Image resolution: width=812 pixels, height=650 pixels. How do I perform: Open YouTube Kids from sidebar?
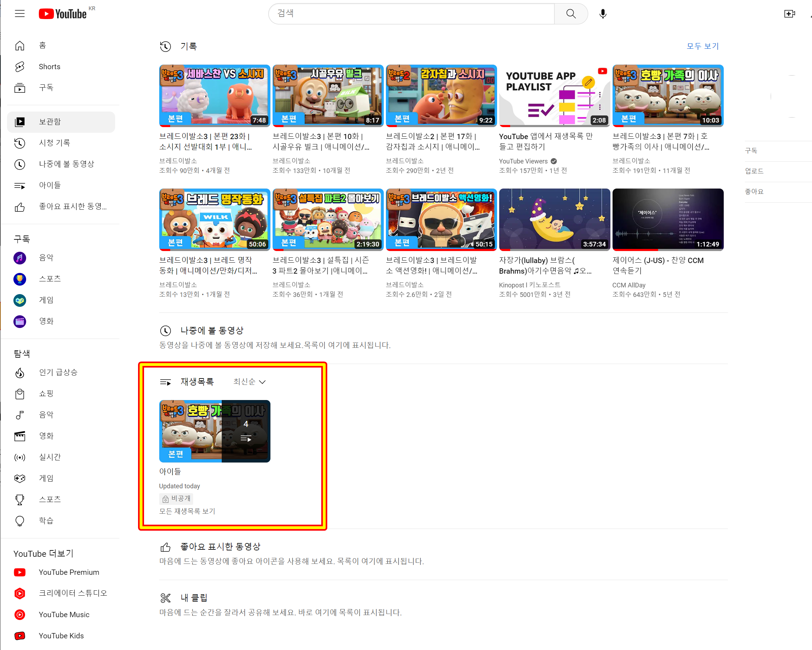pos(61,635)
